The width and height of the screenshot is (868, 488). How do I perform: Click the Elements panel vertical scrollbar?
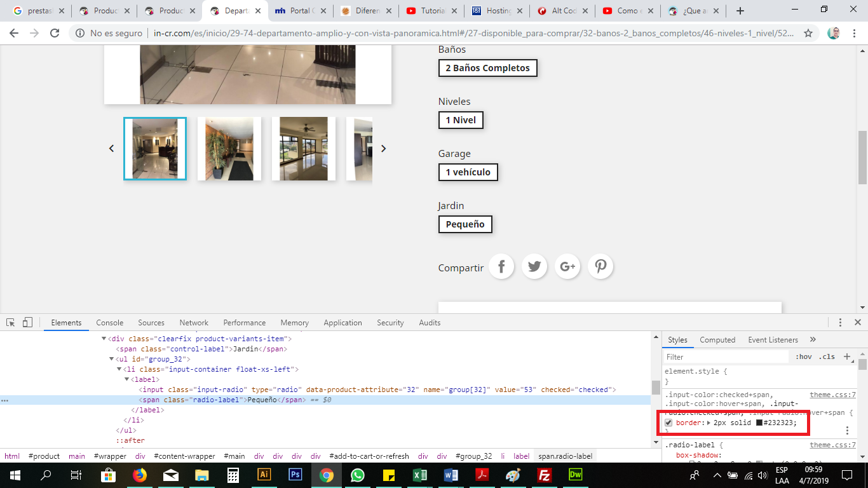click(655, 388)
